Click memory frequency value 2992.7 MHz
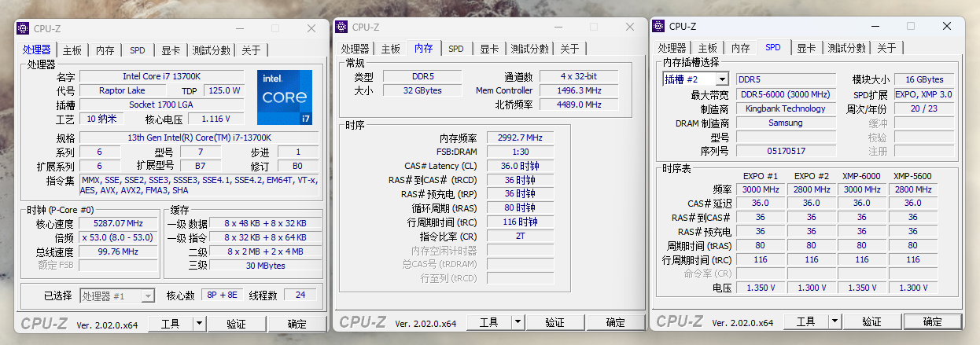 coord(521,138)
